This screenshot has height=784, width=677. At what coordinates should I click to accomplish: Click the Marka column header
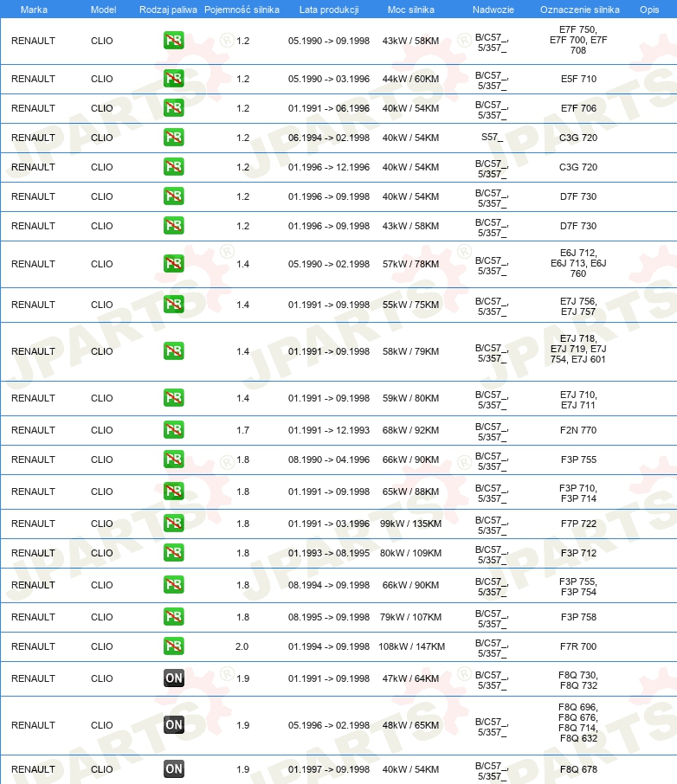pyautogui.click(x=34, y=10)
